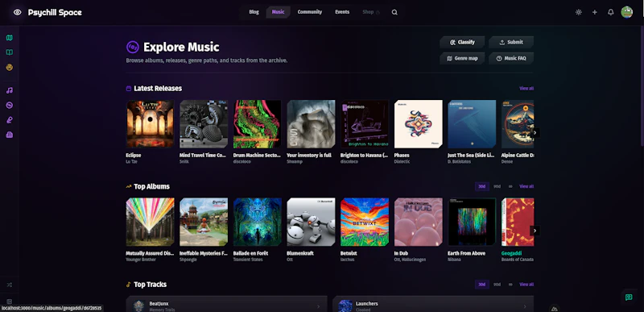Open the Blumenkraft album cover
The width and height of the screenshot is (644, 312).
311,222
